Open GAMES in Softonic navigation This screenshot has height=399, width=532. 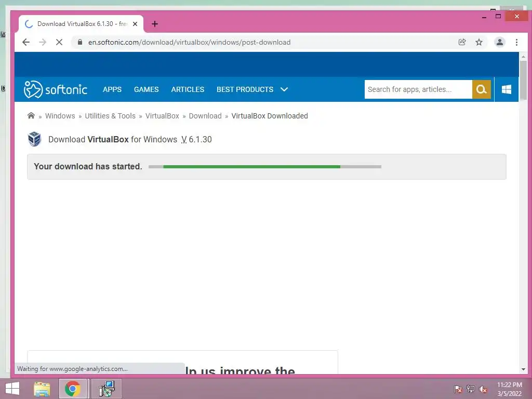click(x=146, y=89)
